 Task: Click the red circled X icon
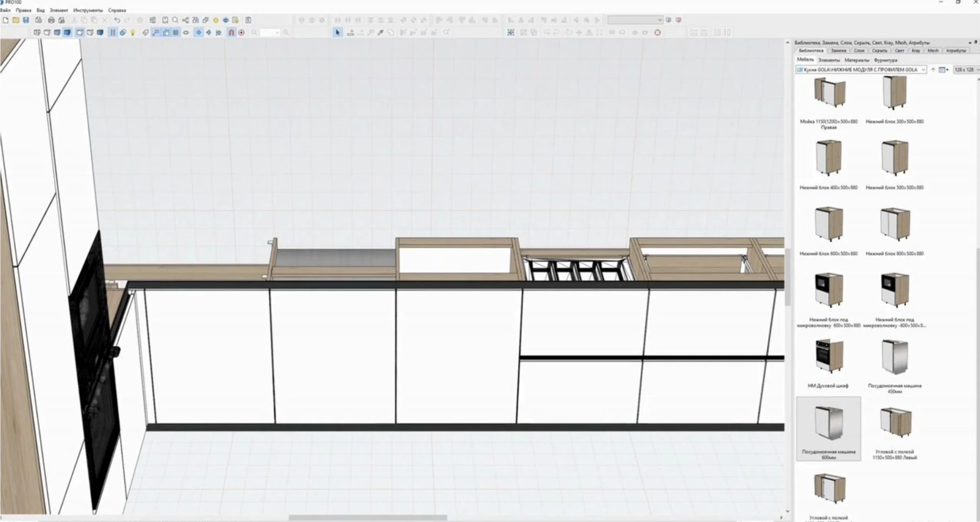(x=657, y=33)
